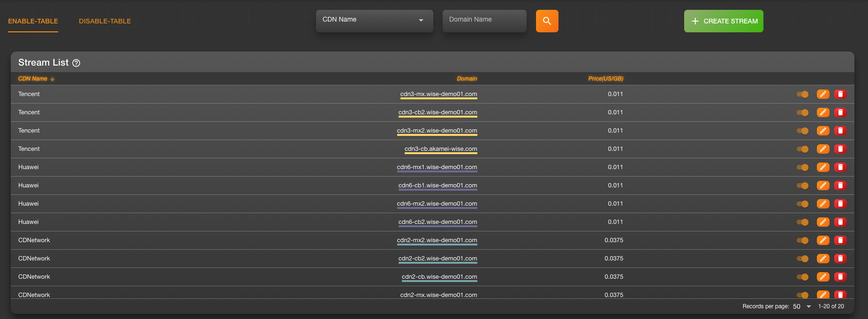Edit the cdn6-mx2.wise-demo01.com stream
868x319 pixels.
(x=823, y=204)
